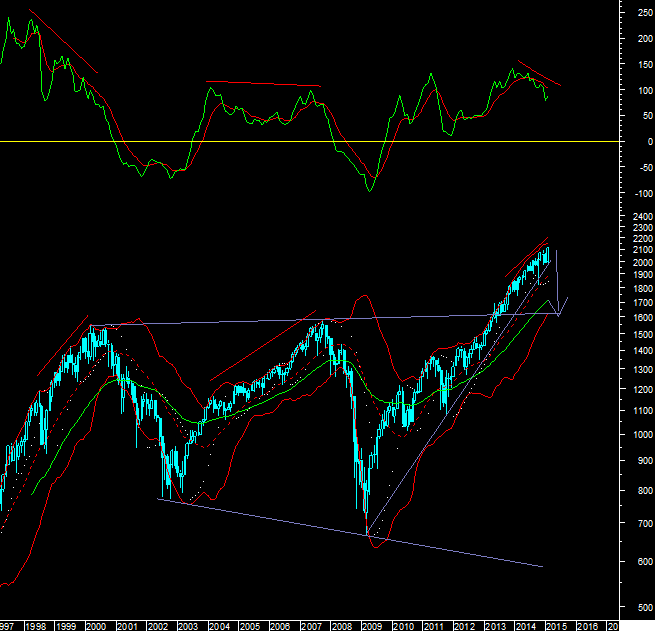
Task: Pick the 2100 price scale label
Action: pyautogui.click(x=643, y=250)
